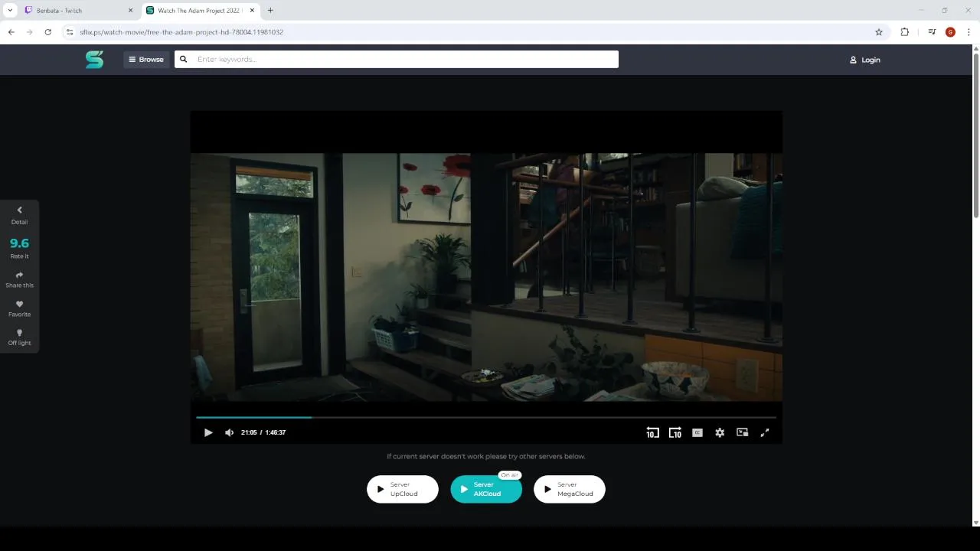
Task: Mute the video volume
Action: point(229,432)
